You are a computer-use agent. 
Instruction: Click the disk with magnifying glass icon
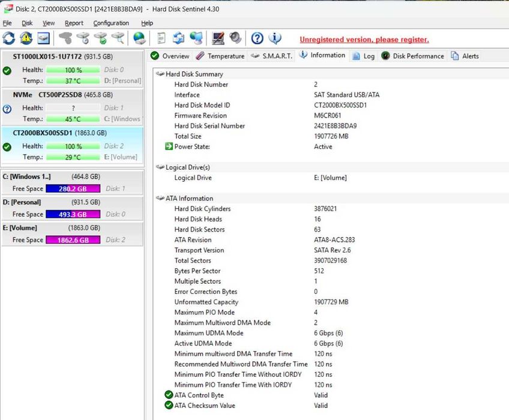click(118, 38)
